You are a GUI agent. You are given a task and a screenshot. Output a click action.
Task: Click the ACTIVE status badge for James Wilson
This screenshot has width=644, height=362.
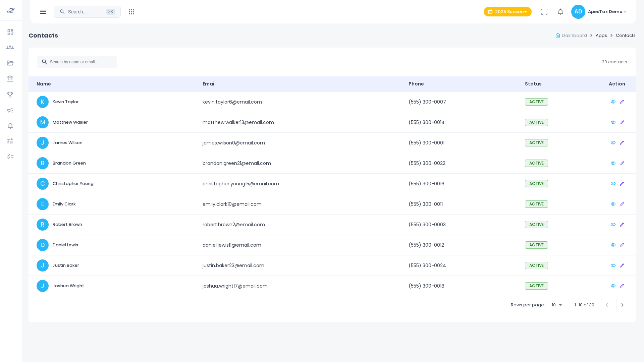point(536,143)
